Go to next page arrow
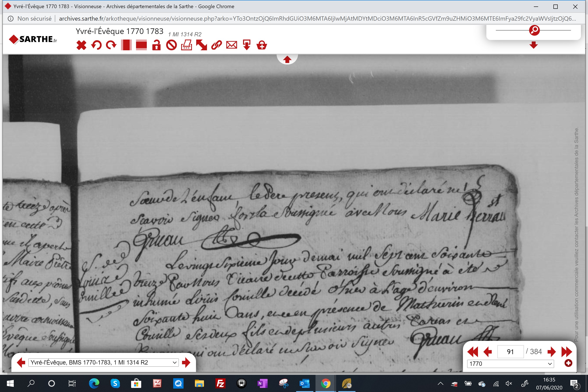Viewport: 588px width, 392px height. tap(551, 352)
